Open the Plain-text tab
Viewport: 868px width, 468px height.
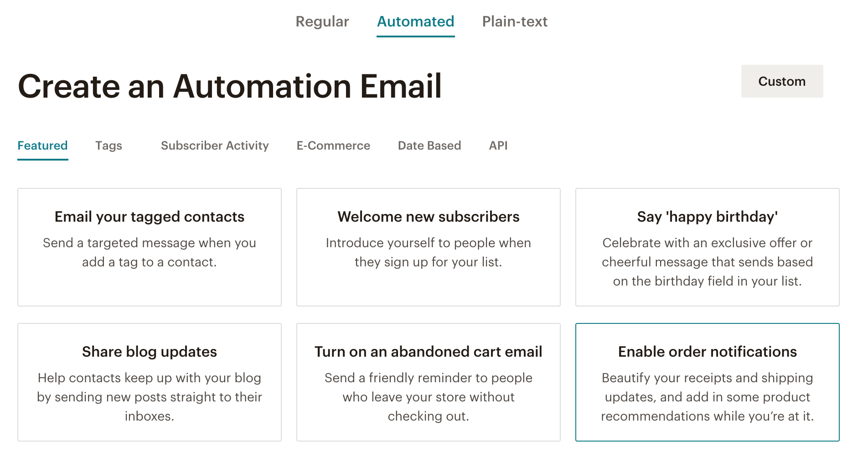515,21
